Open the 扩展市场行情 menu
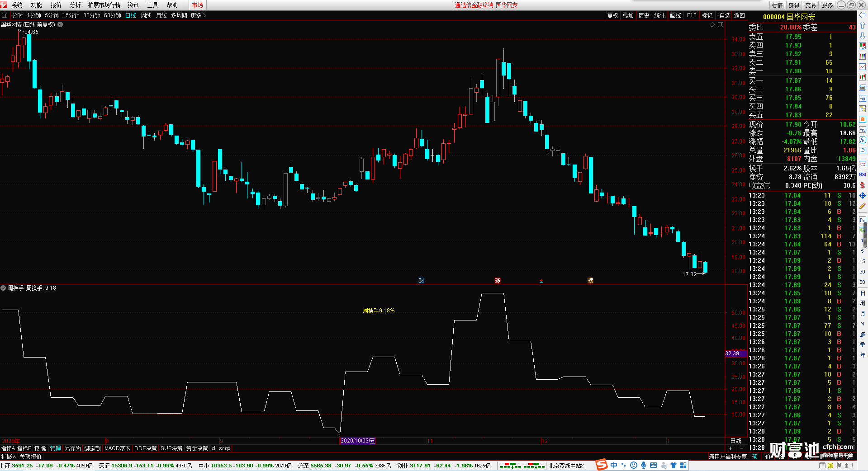Image resolution: width=868 pixels, height=471 pixels. point(104,5)
